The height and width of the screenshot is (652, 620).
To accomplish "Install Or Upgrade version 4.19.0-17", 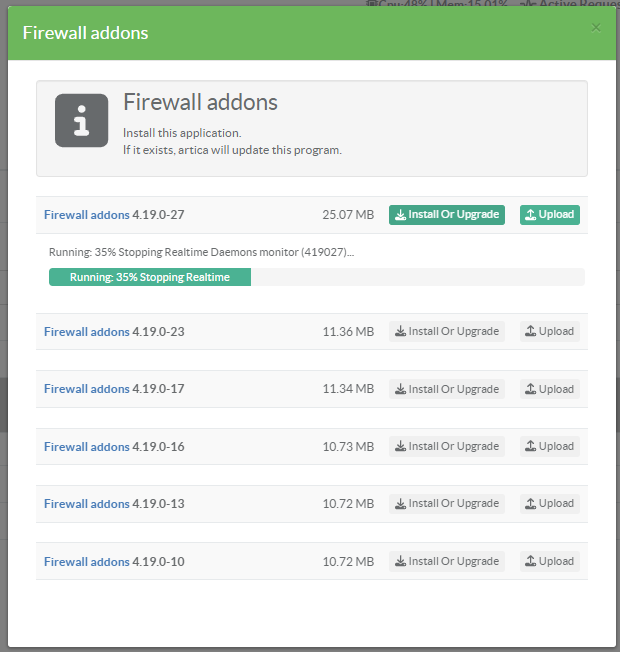I will click(x=447, y=389).
